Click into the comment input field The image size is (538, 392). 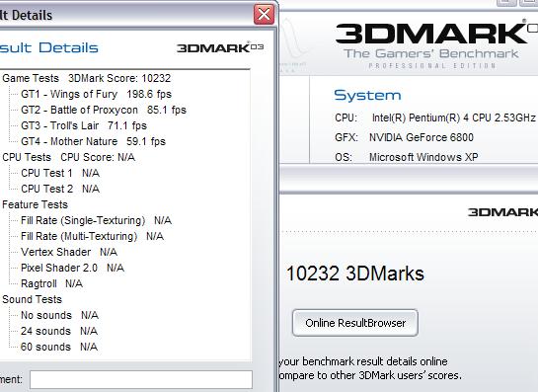tap(141, 379)
